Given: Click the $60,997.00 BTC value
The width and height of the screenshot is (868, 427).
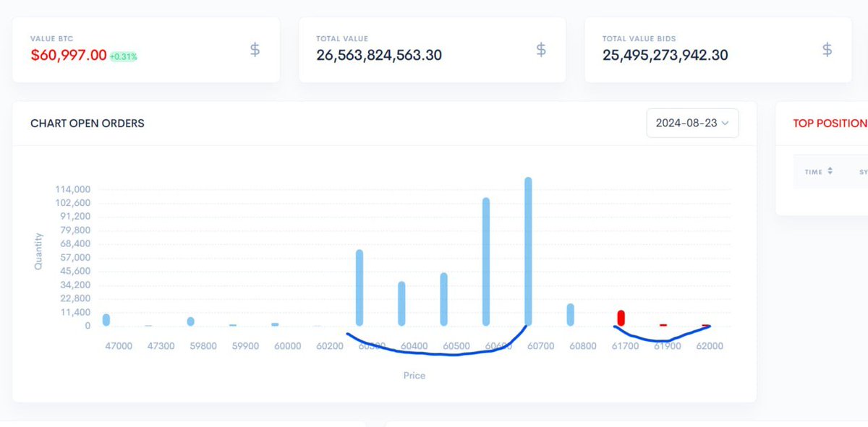Looking at the screenshot, I should click(69, 55).
